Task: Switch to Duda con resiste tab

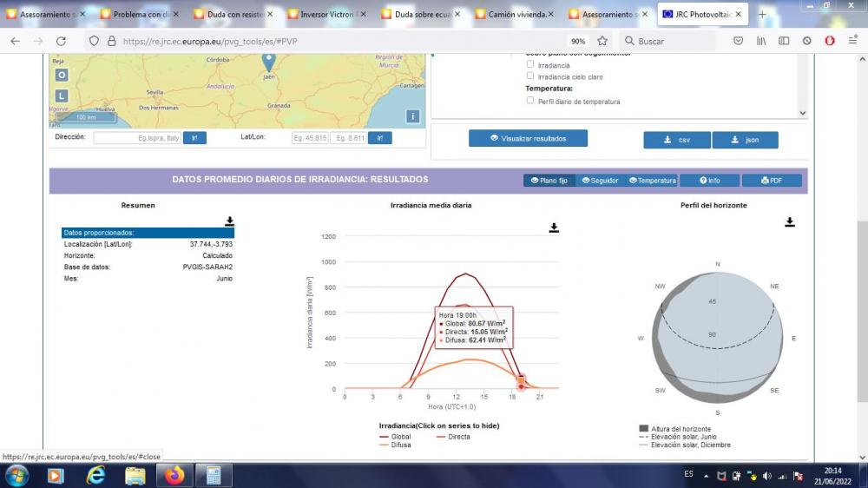Action: (x=233, y=15)
